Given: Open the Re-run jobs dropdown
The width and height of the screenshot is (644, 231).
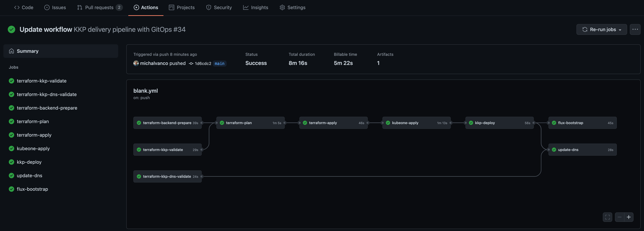Looking at the screenshot, I should pos(601,29).
